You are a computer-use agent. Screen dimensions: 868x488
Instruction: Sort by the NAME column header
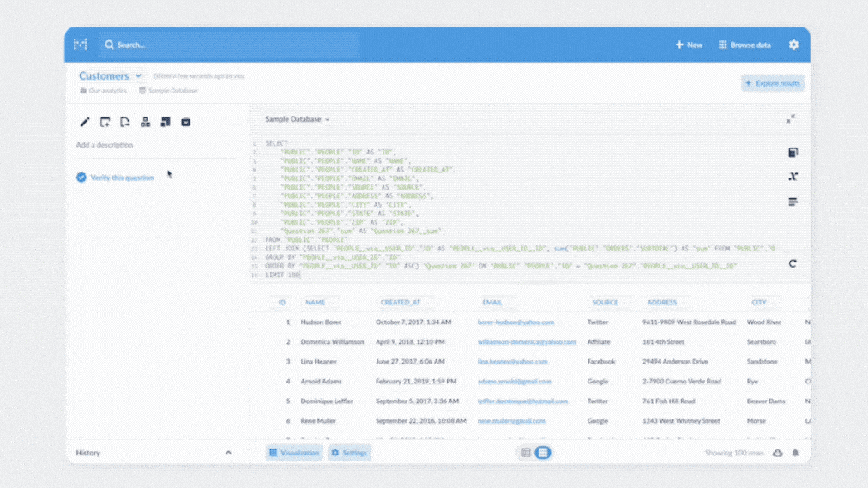315,303
